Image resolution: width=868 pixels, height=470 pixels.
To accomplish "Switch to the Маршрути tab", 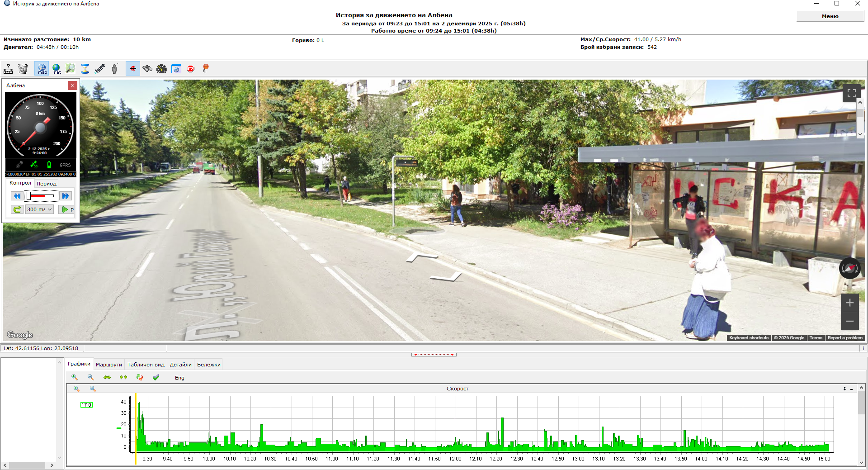I will click(x=108, y=365).
